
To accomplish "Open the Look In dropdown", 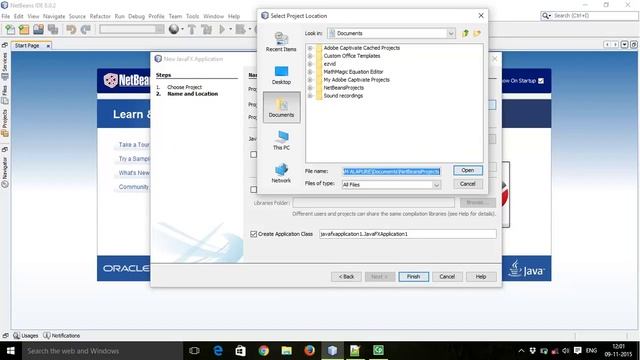I will click(x=451, y=33).
